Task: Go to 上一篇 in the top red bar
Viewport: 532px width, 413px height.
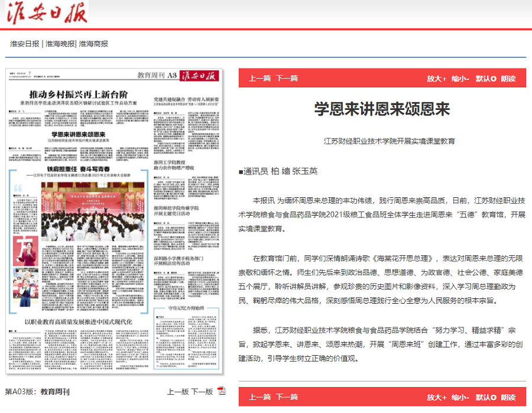Action: pos(260,78)
